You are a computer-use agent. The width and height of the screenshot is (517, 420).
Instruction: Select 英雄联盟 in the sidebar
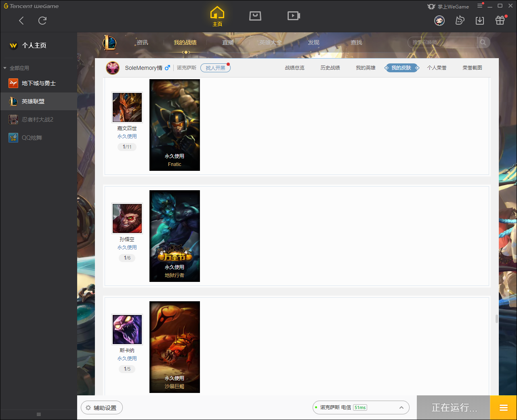click(39, 101)
